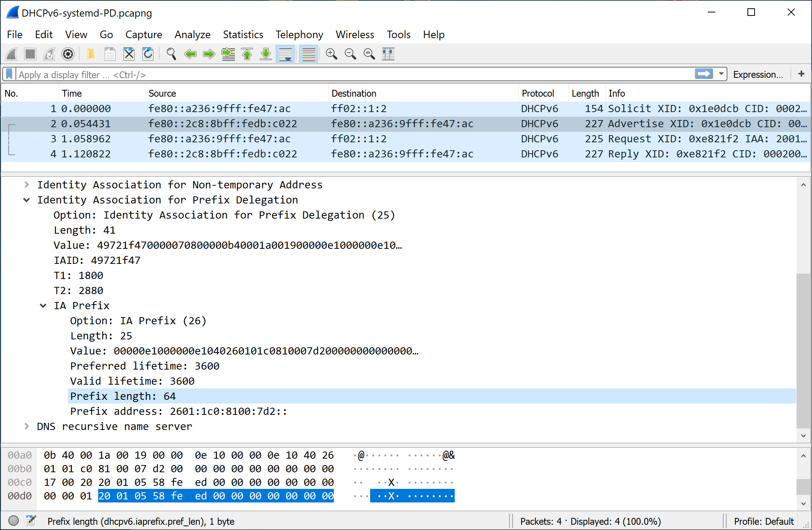
Task: Add a new filter button with the plus
Action: point(801,74)
